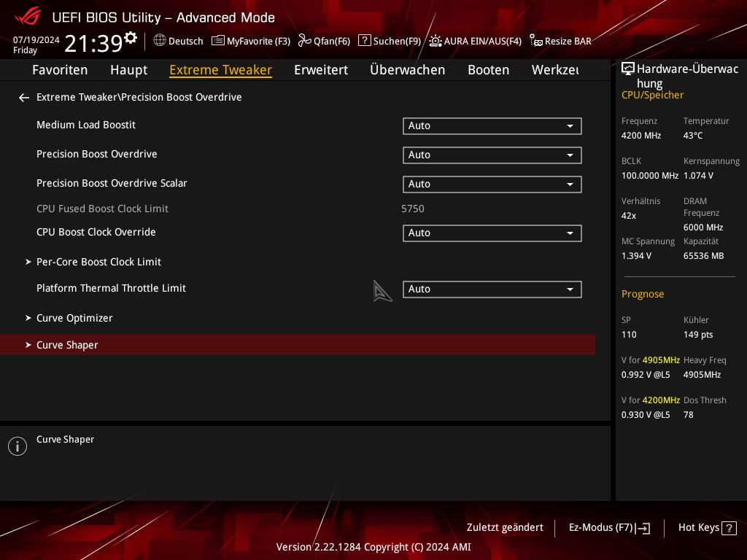
Task: Click Zuletzt geändert
Action: coord(505,528)
